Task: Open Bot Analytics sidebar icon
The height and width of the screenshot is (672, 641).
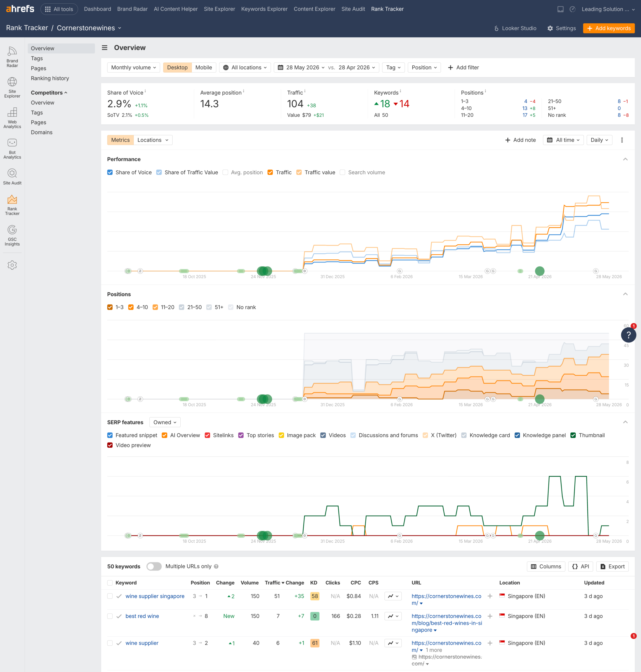Action: point(12,149)
